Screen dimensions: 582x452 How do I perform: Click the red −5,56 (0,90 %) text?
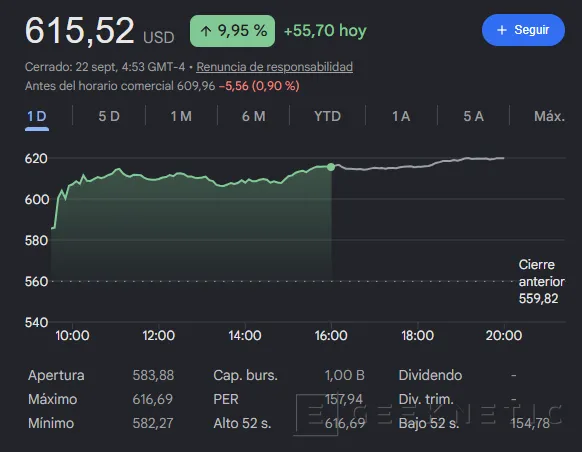[x=259, y=86]
